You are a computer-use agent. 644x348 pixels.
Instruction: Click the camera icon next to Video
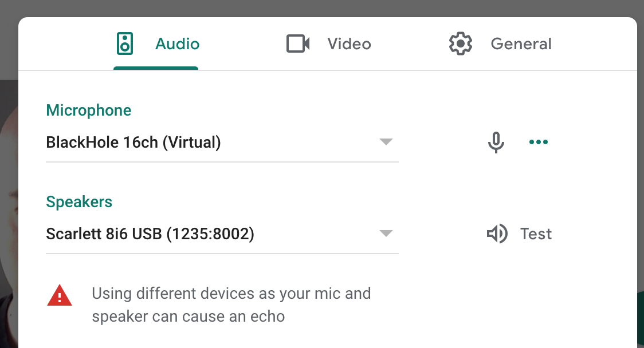[x=298, y=43]
